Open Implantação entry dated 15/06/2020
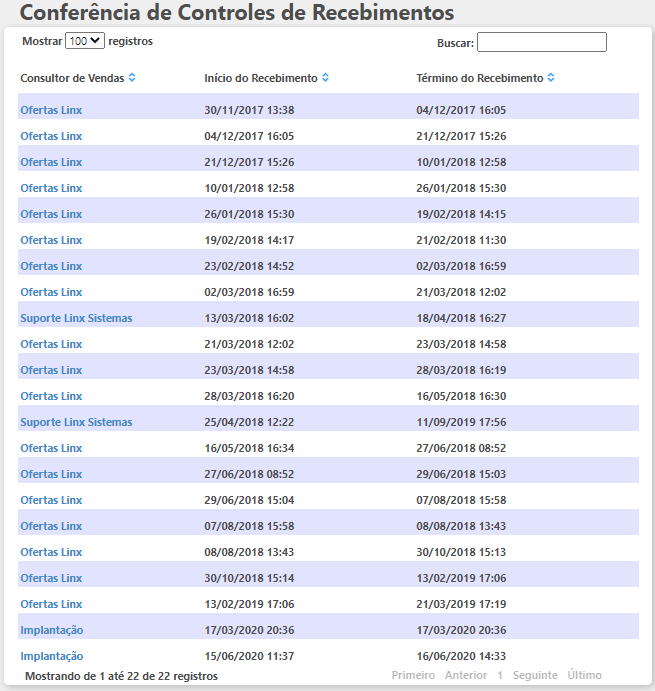Viewport: 655px width, 691px height. click(52, 656)
